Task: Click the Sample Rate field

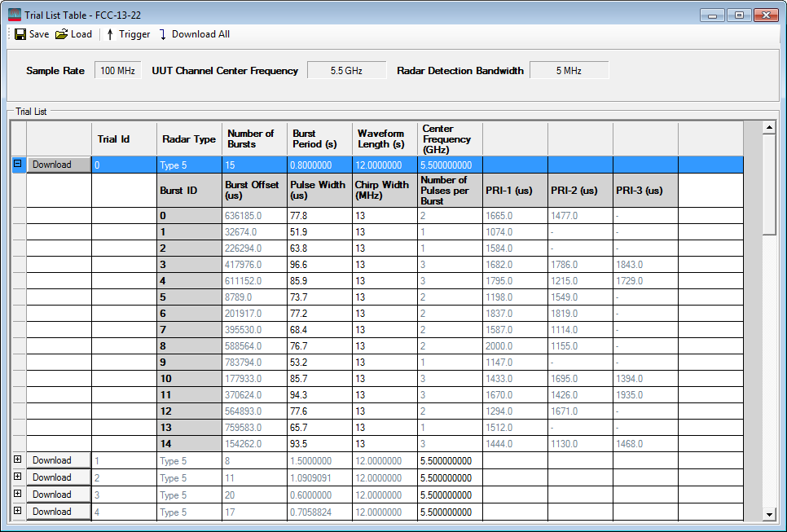Action: click(118, 71)
